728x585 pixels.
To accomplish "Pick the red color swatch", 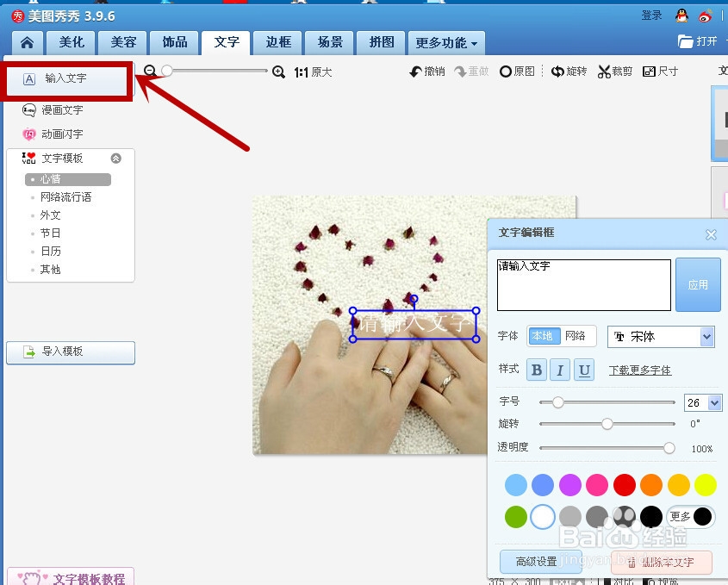I will click(x=625, y=485).
